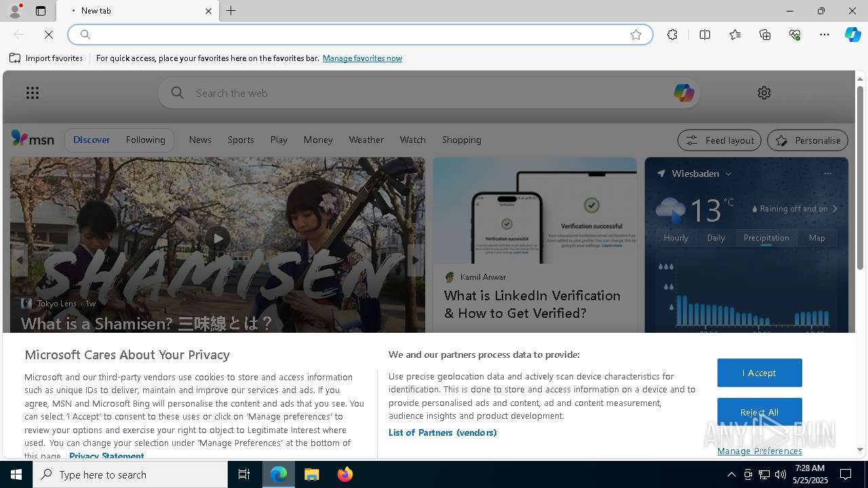Screen dimensions: 868x488
Task: Open the browser profile icon
Action: coord(15,11)
